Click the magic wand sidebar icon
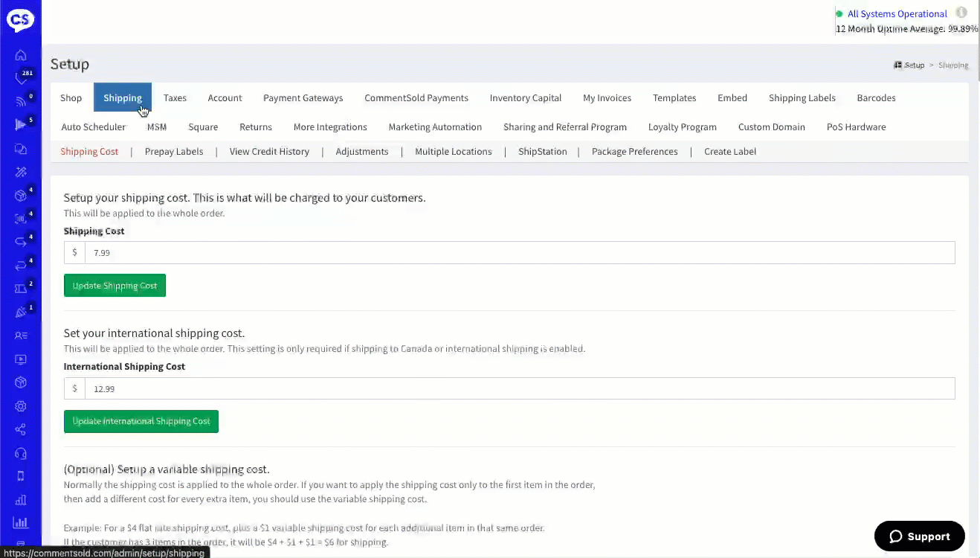980x558 pixels. point(21,172)
